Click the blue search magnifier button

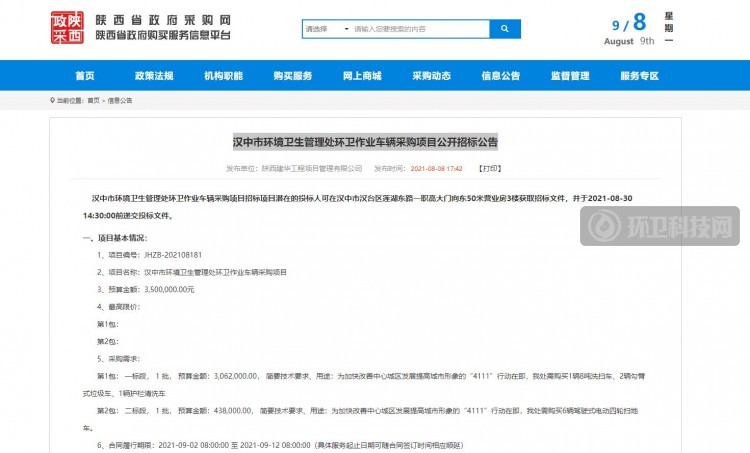tap(505, 29)
